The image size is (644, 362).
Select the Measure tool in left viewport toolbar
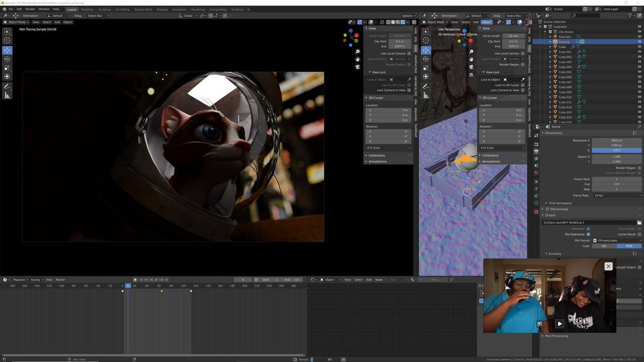[x=7, y=95]
